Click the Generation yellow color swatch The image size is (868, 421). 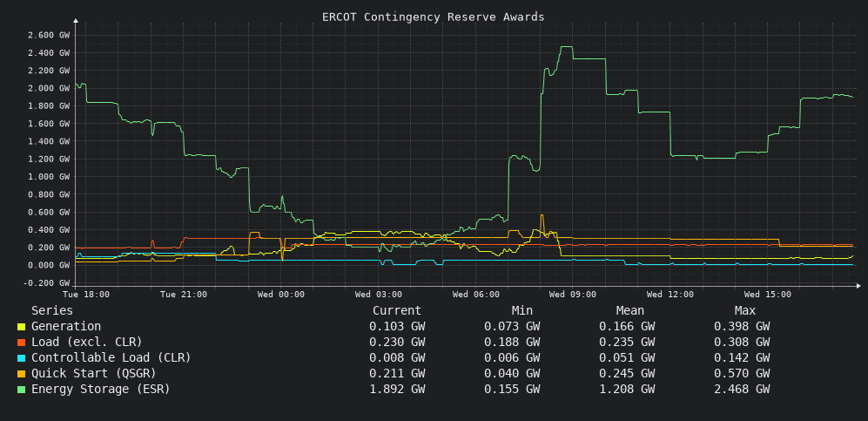[x=21, y=328]
